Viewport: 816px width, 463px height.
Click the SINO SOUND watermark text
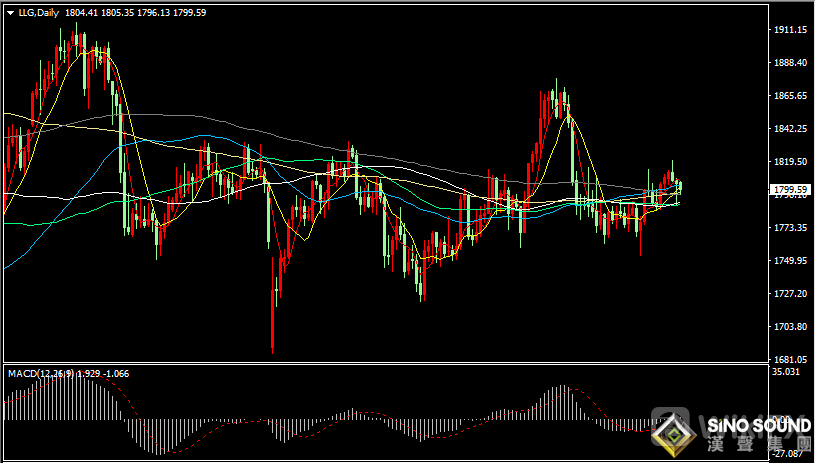pos(758,426)
